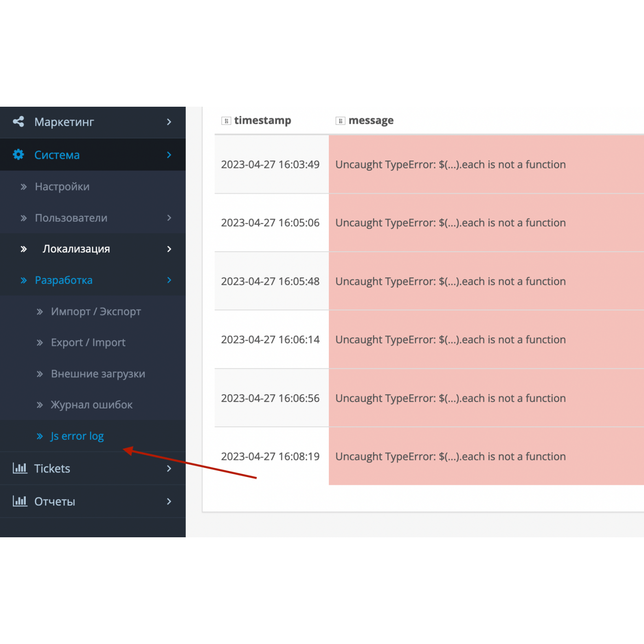Click the Система gear icon
644x644 pixels.
(x=18, y=155)
